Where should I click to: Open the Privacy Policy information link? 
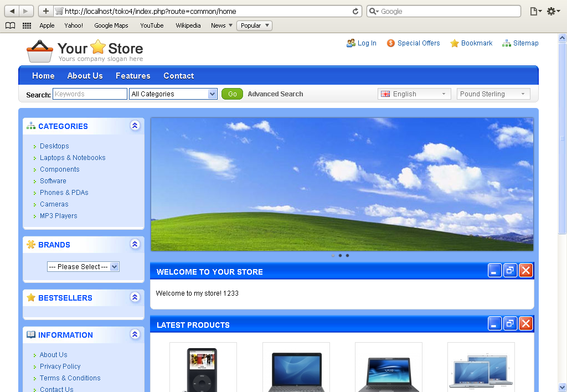(x=60, y=367)
